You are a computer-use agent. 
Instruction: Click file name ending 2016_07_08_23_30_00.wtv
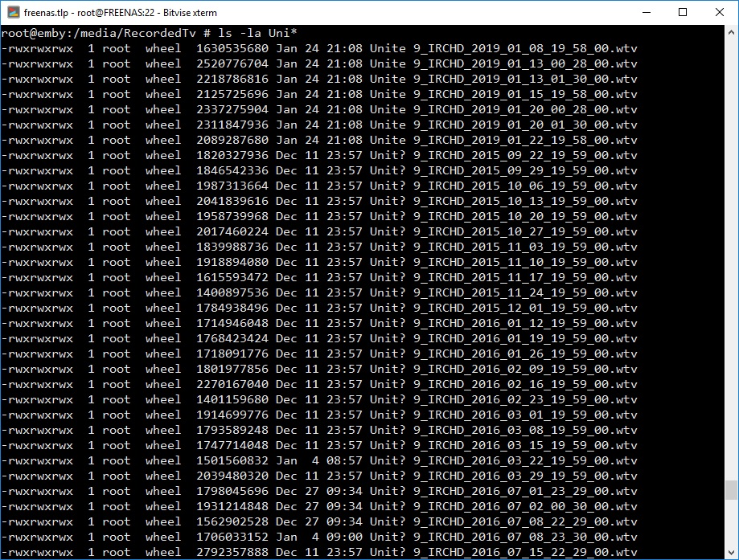point(503,537)
